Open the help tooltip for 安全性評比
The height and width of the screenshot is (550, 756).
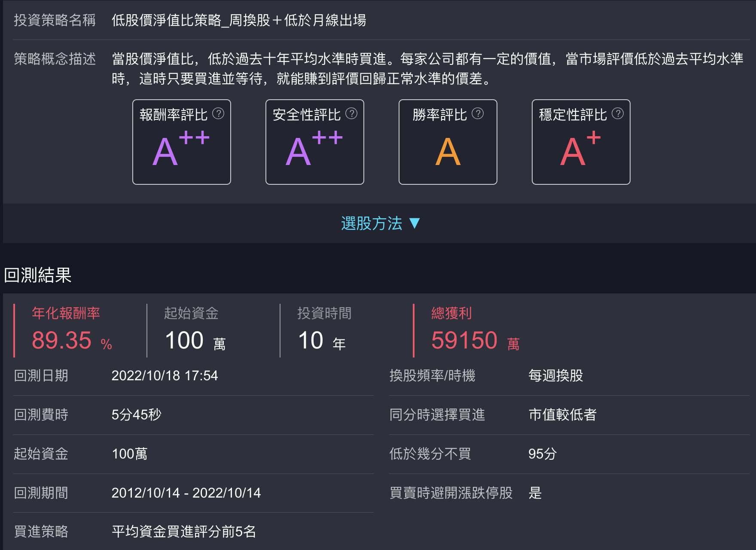pos(351,113)
